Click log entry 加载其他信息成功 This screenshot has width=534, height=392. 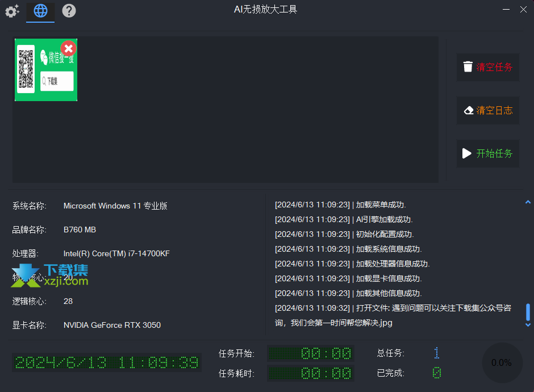(x=348, y=293)
